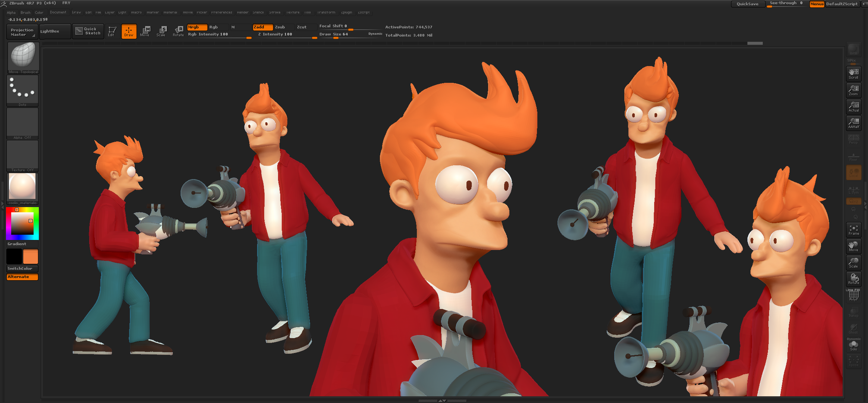Open the Render menu
Image resolution: width=868 pixels, height=403 pixels.
point(243,12)
